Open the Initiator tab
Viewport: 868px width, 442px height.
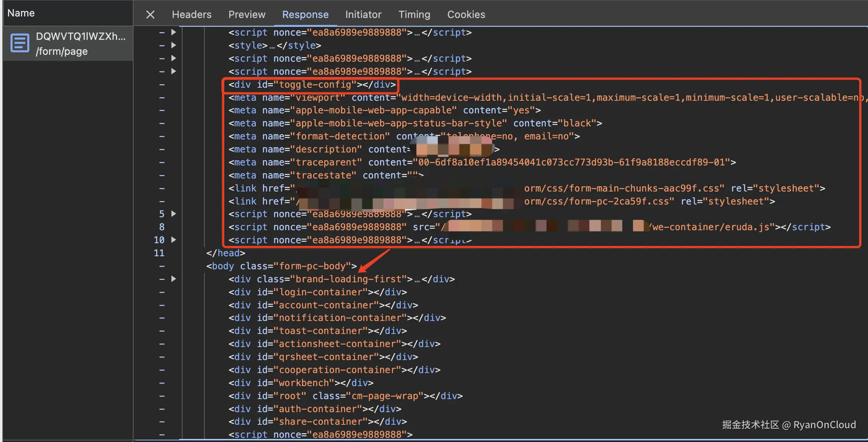pos(363,15)
